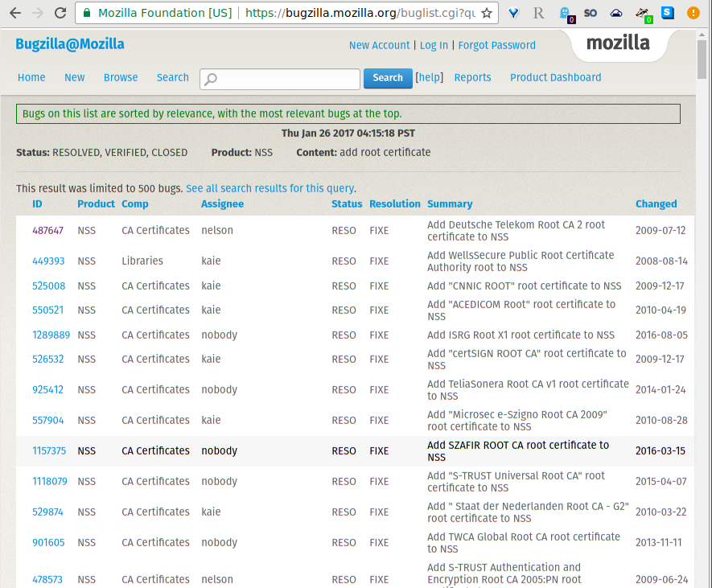The height and width of the screenshot is (588, 712).
Task: Bookmark this page with the star icon
Action: click(487, 13)
